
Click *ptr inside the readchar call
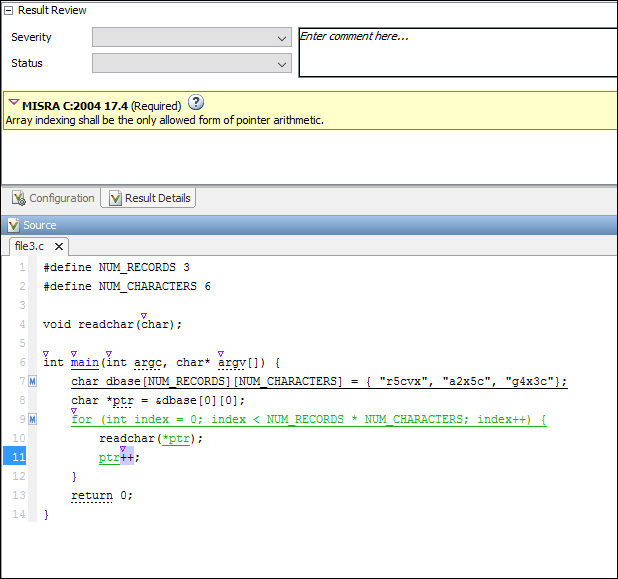(176, 439)
